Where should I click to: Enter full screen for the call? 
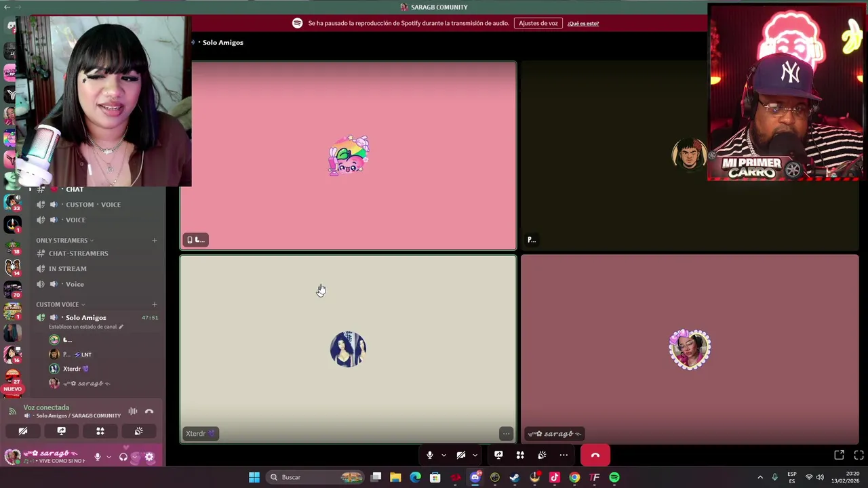[859, 455]
